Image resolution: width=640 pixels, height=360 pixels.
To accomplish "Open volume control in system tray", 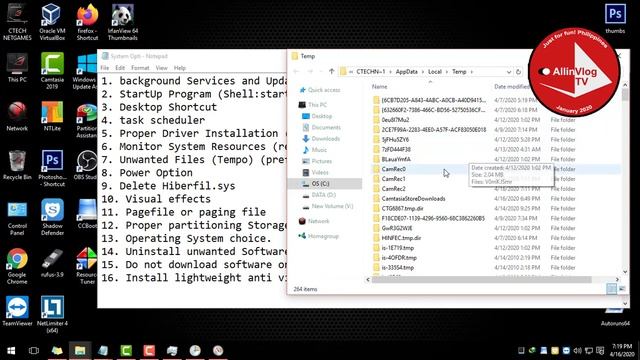I will click(x=577, y=351).
